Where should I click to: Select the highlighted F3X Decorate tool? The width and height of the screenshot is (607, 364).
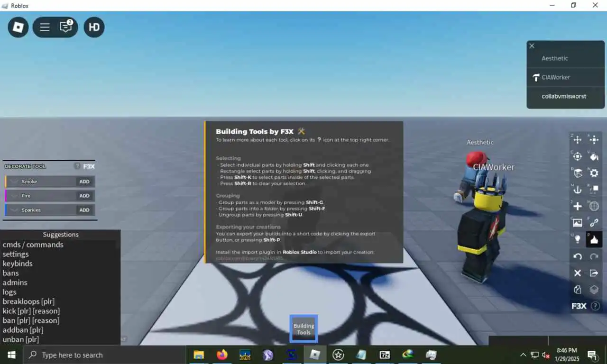tap(594, 239)
